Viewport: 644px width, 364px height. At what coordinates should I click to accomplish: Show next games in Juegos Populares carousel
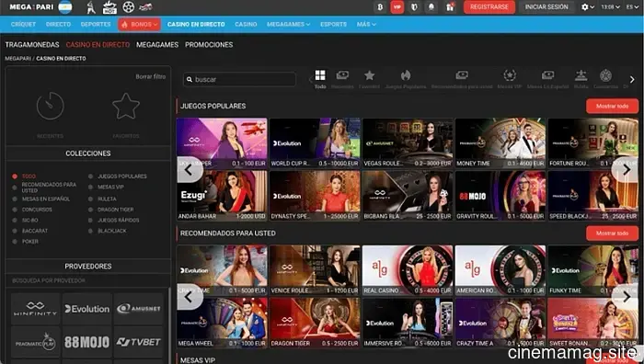pyautogui.click(x=626, y=169)
